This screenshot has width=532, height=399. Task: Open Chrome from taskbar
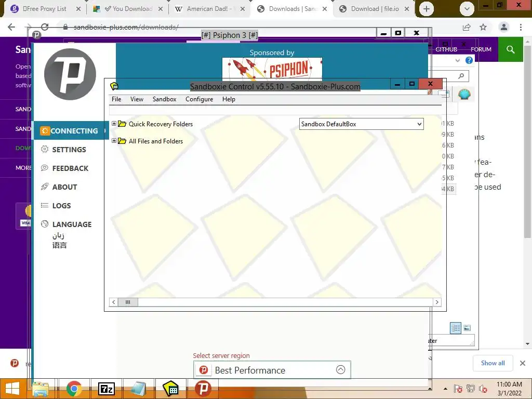(x=74, y=389)
